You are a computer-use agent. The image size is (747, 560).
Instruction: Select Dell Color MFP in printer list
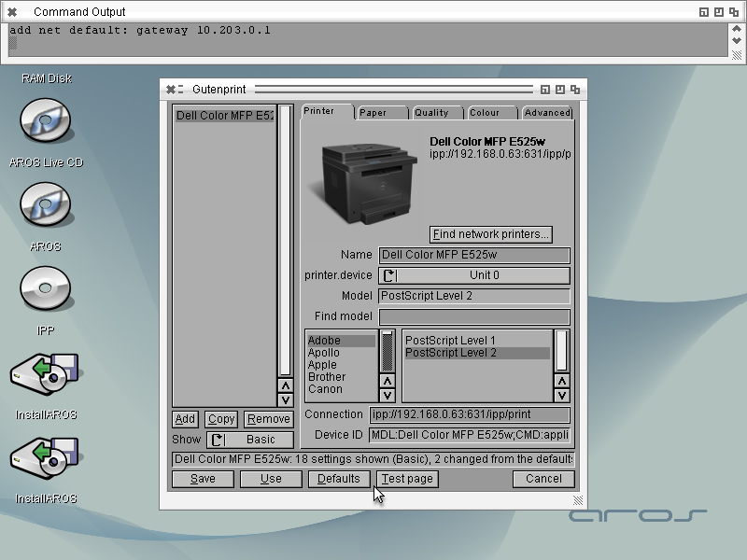point(225,116)
